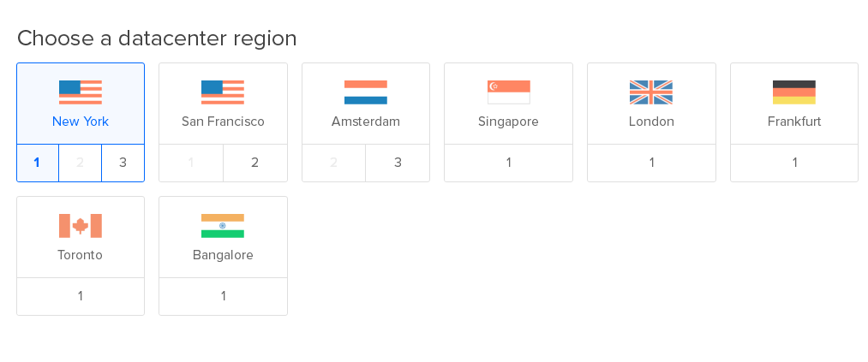
Task: Select Singapore datacenter 1
Action: click(x=508, y=163)
